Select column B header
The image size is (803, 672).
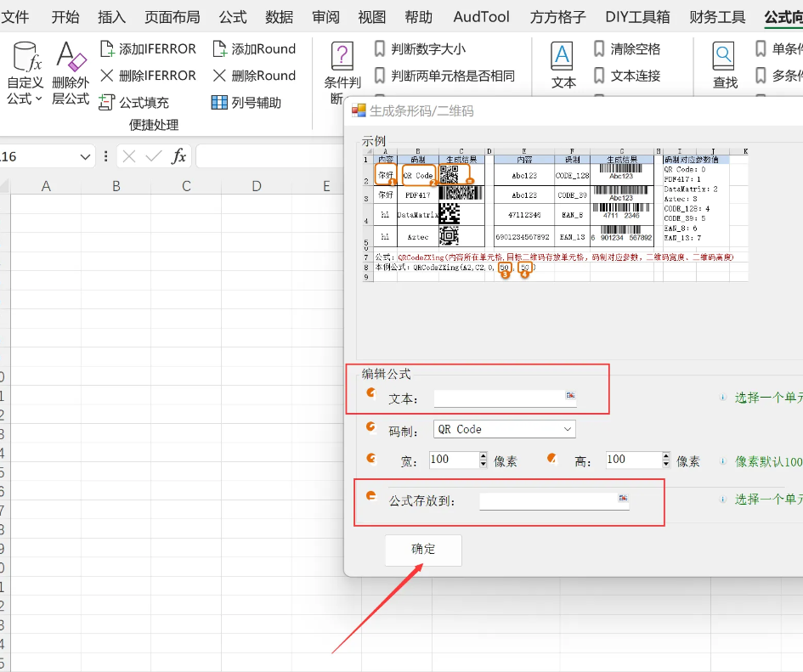point(116,186)
